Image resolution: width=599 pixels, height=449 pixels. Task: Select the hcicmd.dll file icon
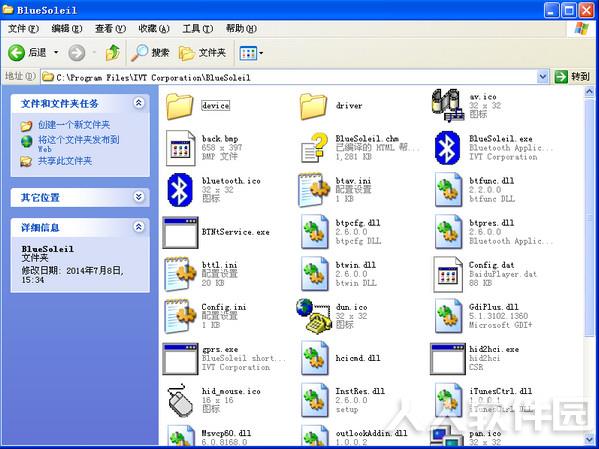(x=315, y=358)
